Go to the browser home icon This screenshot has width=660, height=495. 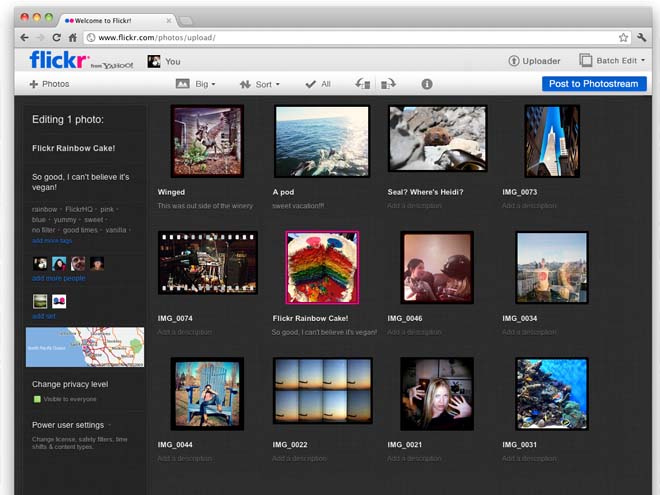point(73,37)
